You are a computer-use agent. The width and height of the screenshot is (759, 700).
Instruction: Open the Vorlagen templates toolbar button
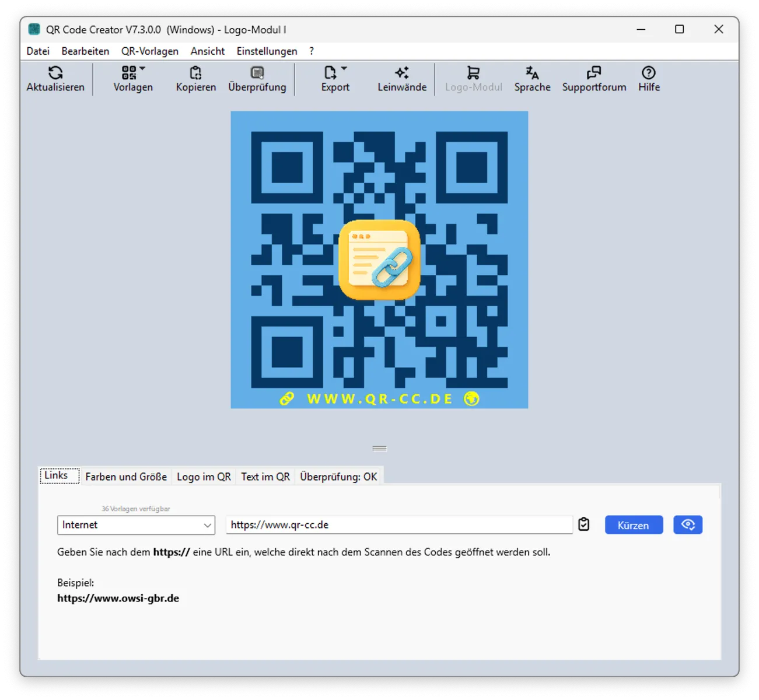133,79
